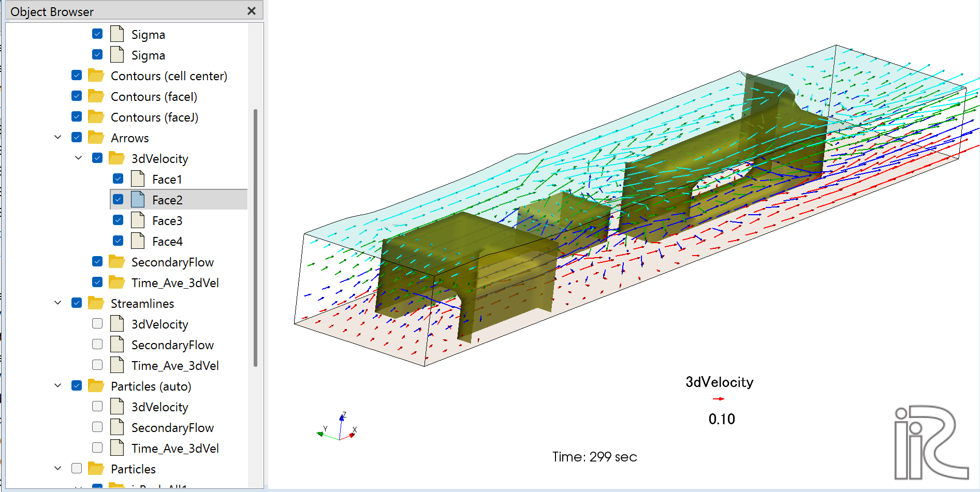Screen dimensions: 980x492
Task: Toggle Time_Ave_3dVel arrows folder checkbox
Action: (97, 282)
